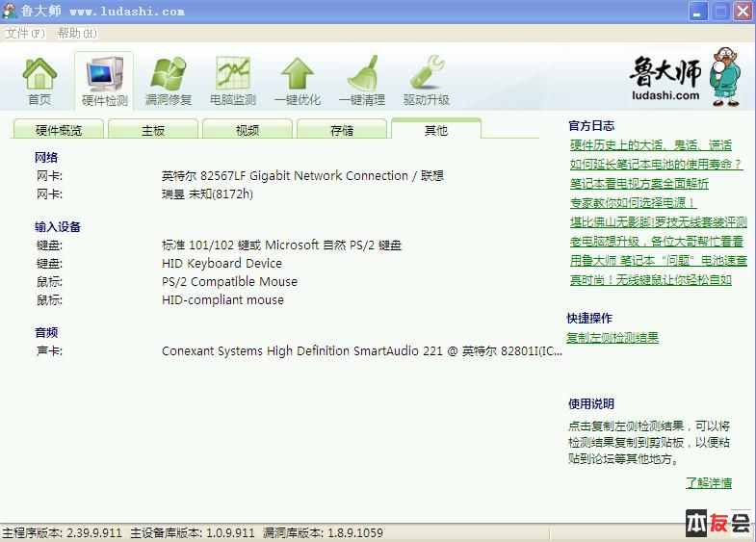Screen dimensions: 756x542
Task: Click 英特尔 82567LF Gigabit Network Connection entry
Action: point(302,176)
